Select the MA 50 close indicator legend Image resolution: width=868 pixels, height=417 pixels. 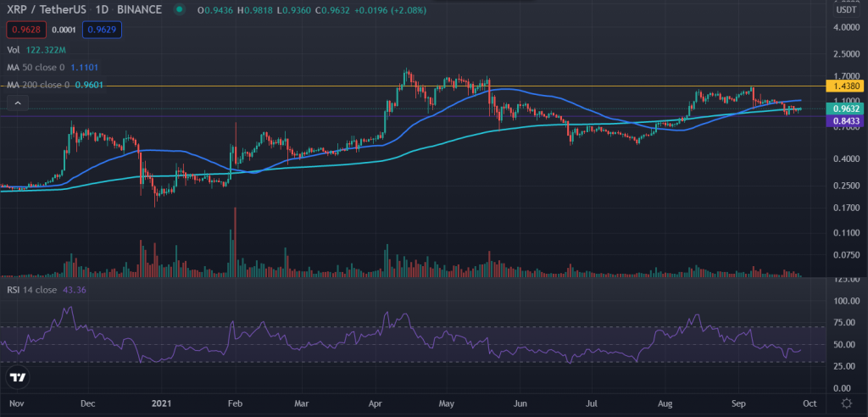[x=53, y=68]
